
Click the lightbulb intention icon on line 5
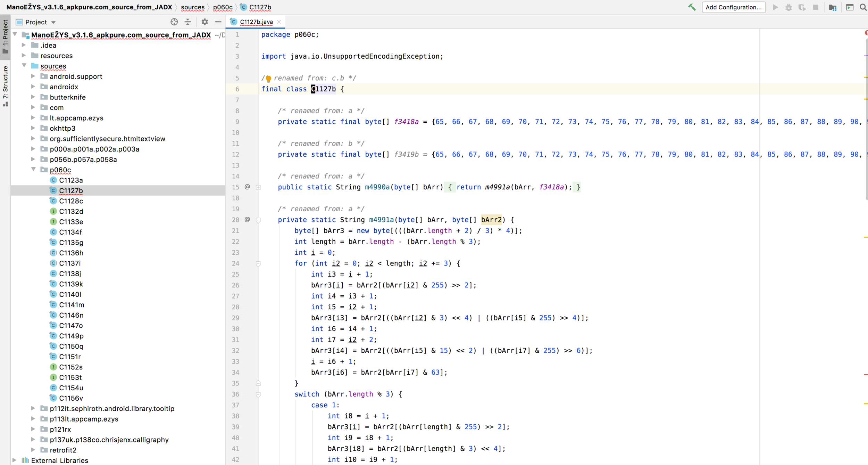point(268,79)
